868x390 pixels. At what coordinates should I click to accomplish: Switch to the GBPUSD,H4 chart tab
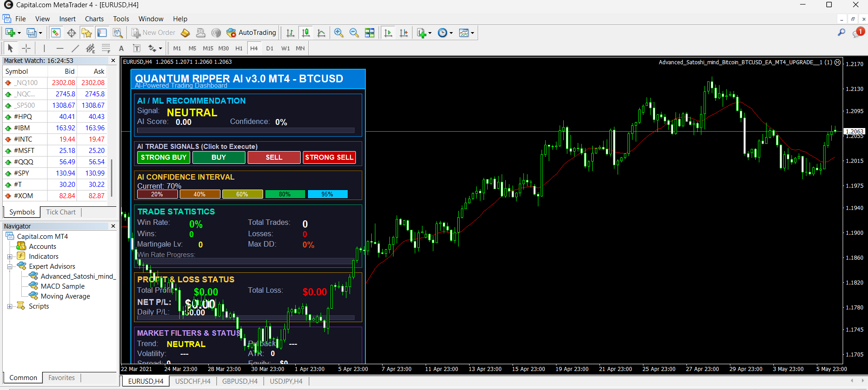[x=240, y=381]
